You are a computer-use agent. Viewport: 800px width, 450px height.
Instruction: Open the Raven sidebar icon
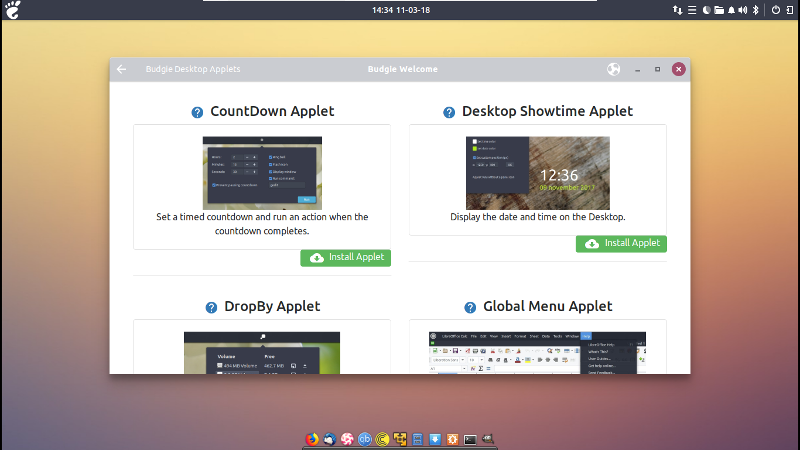click(790, 10)
